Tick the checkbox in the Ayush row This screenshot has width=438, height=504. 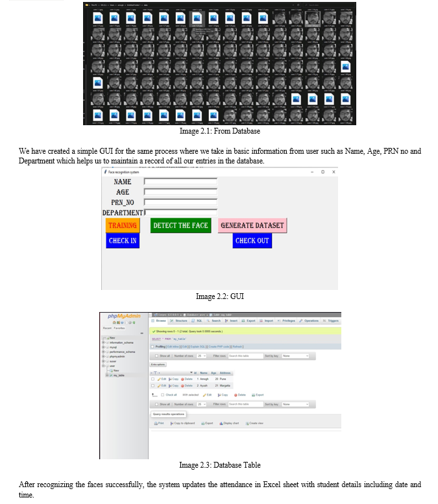152,386
